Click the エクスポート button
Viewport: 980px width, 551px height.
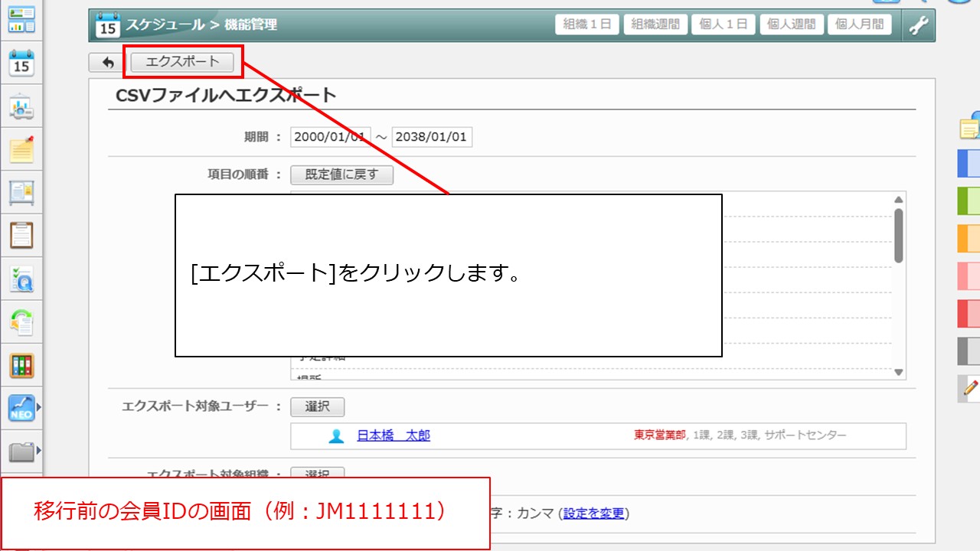[x=182, y=62]
